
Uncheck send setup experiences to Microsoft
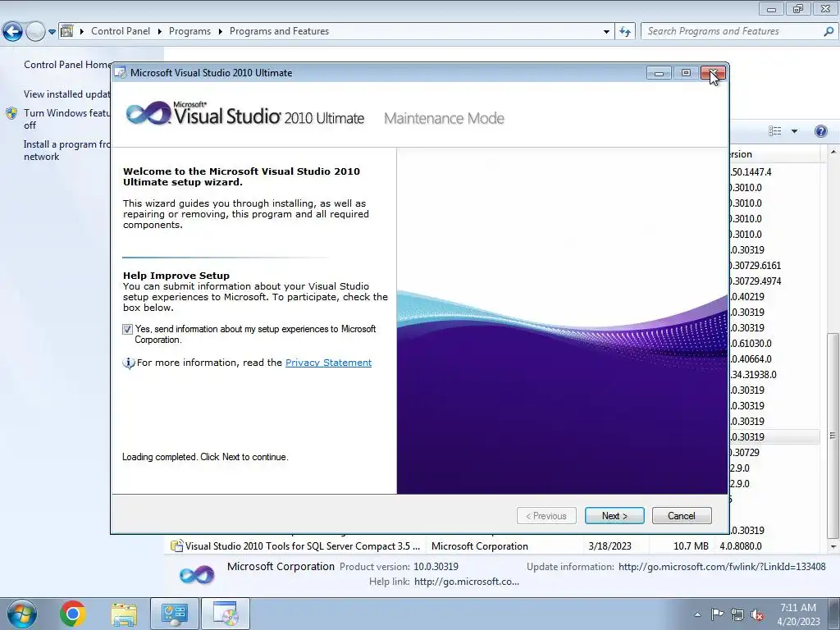click(x=127, y=329)
